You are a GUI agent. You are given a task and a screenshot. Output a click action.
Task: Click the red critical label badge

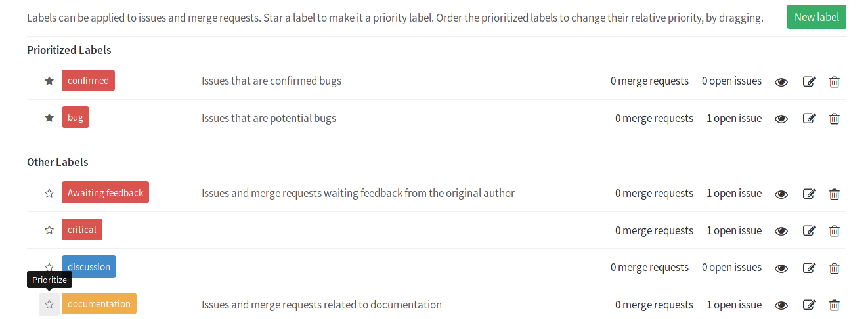coord(82,230)
